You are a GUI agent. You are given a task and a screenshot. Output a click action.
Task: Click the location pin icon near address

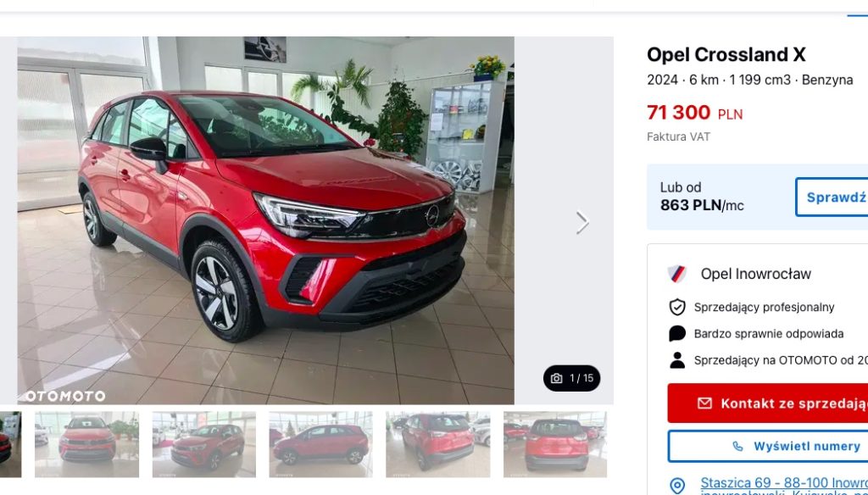pyautogui.click(x=677, y=487)
